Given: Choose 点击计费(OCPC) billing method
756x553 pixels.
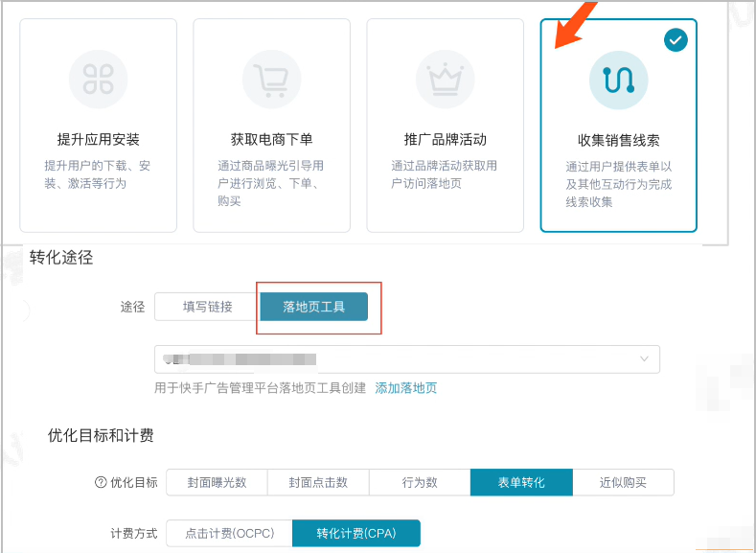Looking at the screenshot, I should coord(230,533).
